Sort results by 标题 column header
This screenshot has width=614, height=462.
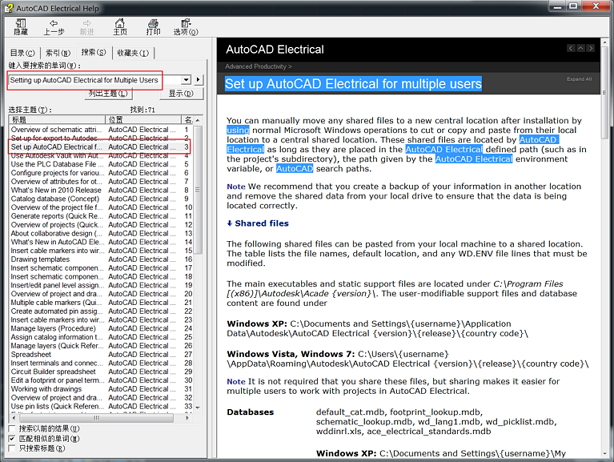click(x=57, y=119)
